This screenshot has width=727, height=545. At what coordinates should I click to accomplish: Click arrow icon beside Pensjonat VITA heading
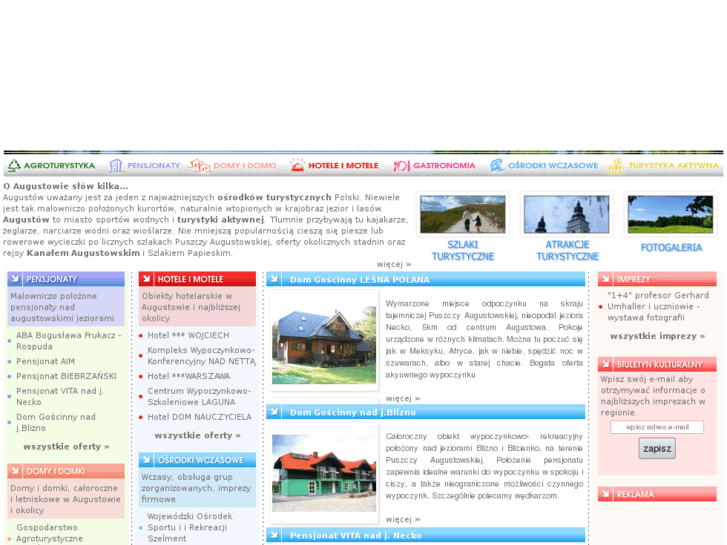click(274, 535)
